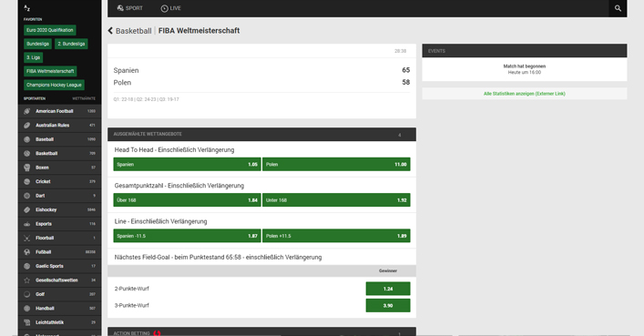Bet on Spanien at 1.05
The width and height of the screenshot is (644, 336).
[x=187, y=164]
